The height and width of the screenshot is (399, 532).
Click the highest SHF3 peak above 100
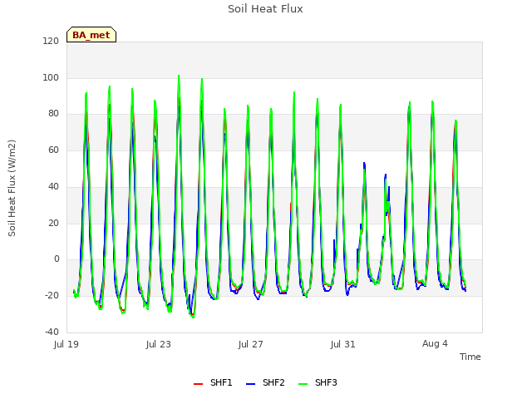(x=179, y=76)
